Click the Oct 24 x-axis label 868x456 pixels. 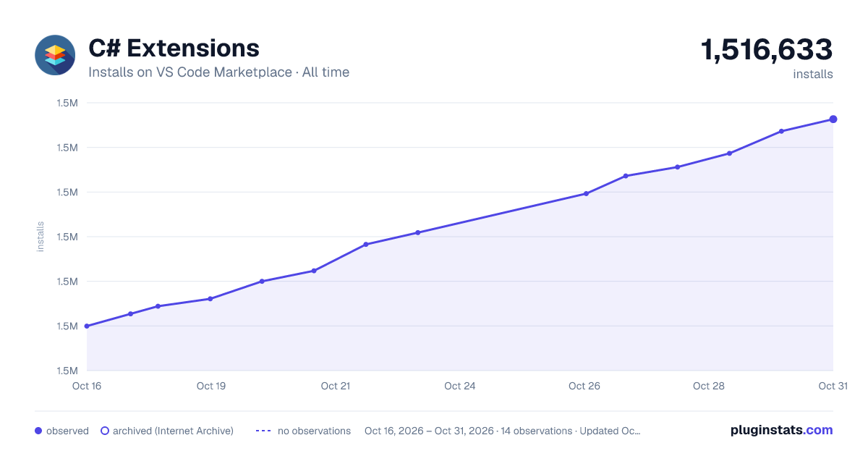460,386
